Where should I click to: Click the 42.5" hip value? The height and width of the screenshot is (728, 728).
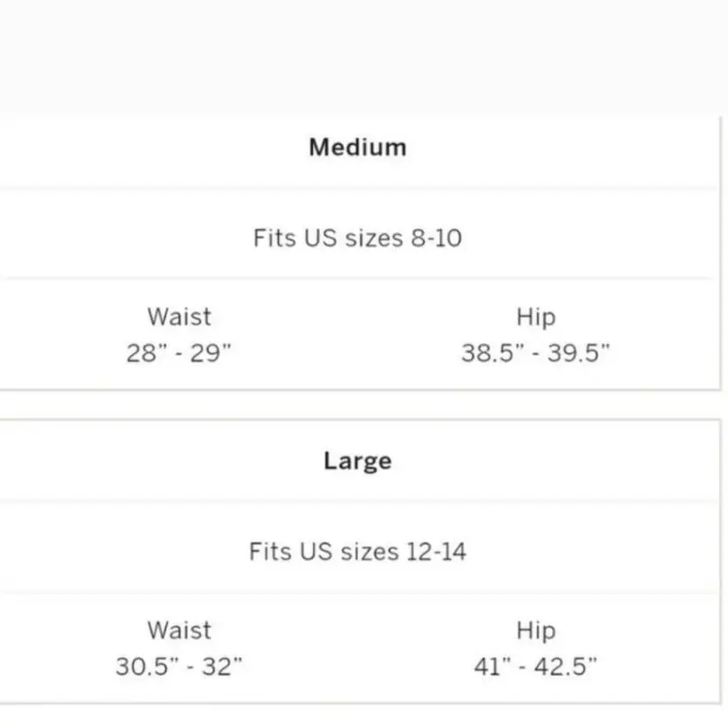click(567, 667)
